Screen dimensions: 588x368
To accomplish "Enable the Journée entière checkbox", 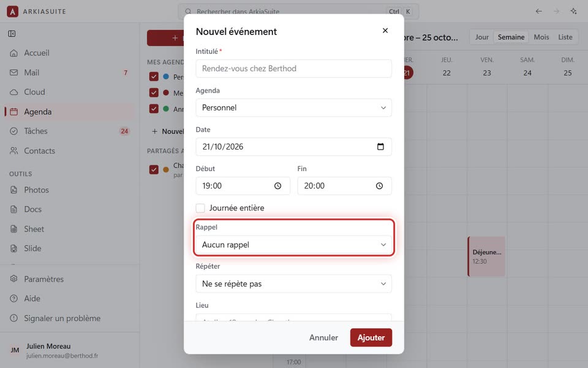I will coord(201,208).
